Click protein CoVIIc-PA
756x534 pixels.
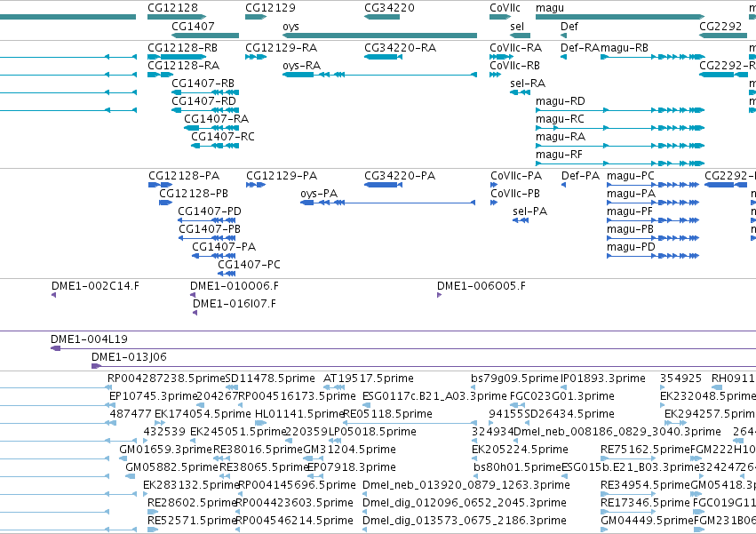[x=494, y=185]
